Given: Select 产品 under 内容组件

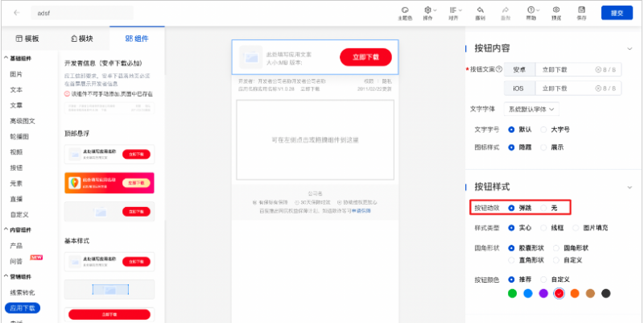Looking at the screenshot, I should click(x=16, y=246).
